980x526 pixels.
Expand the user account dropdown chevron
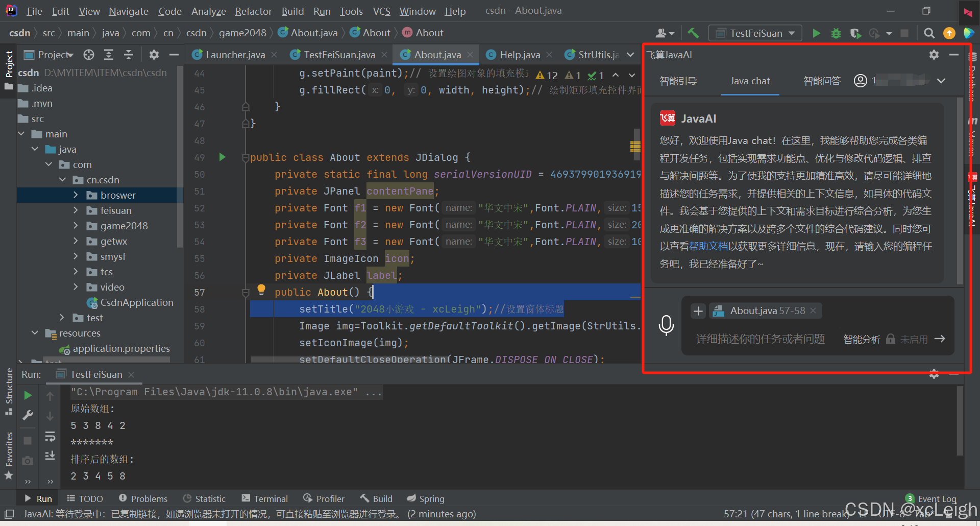941,81
